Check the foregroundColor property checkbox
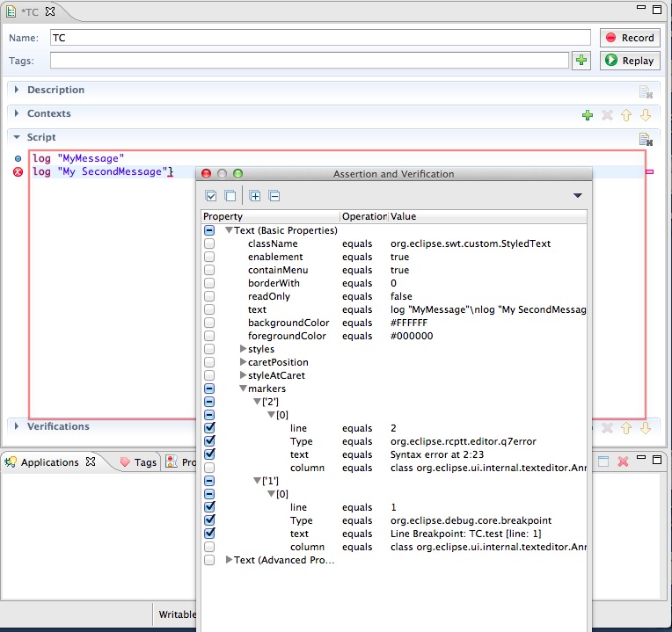672x632 pixels. [x=209, y=336]
